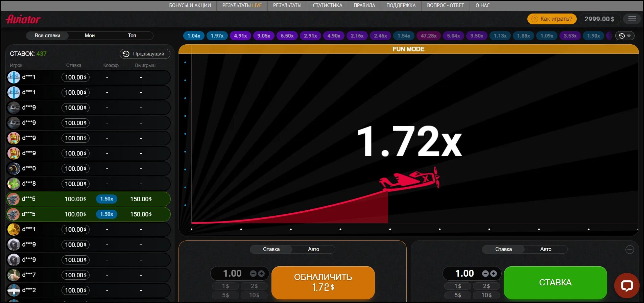This screenshot has width=644, height=303.
Task: Switch right bet panel to Авто
Action: 546,249
